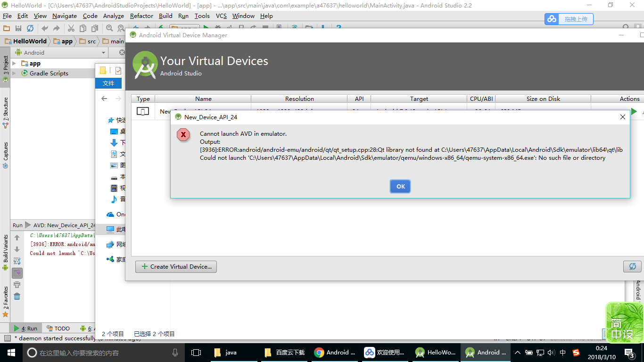The width and height of the screenshot is (644, 362).
Task: Open the notification center icon
Action: pyautogui.click(x=629, y=352)
